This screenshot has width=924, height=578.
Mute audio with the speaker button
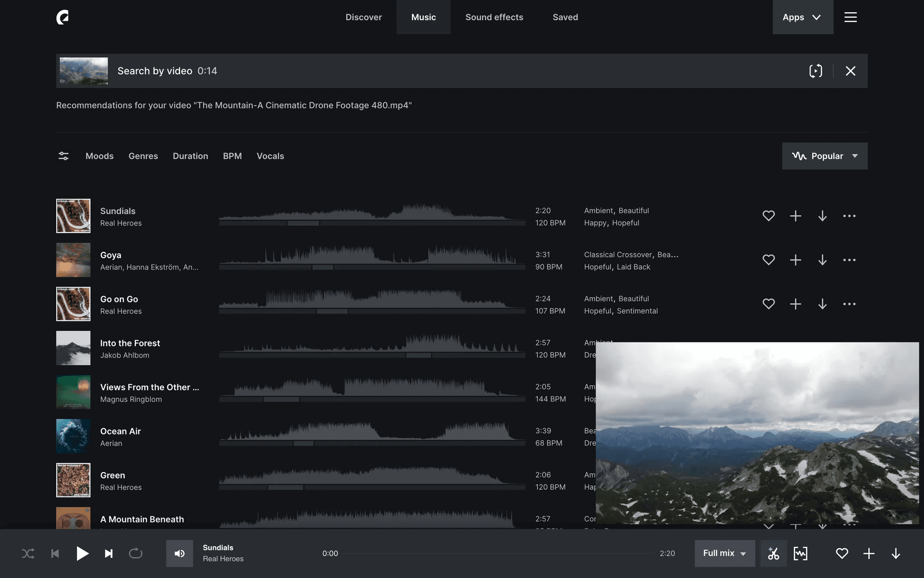click(x=180, y=553)
